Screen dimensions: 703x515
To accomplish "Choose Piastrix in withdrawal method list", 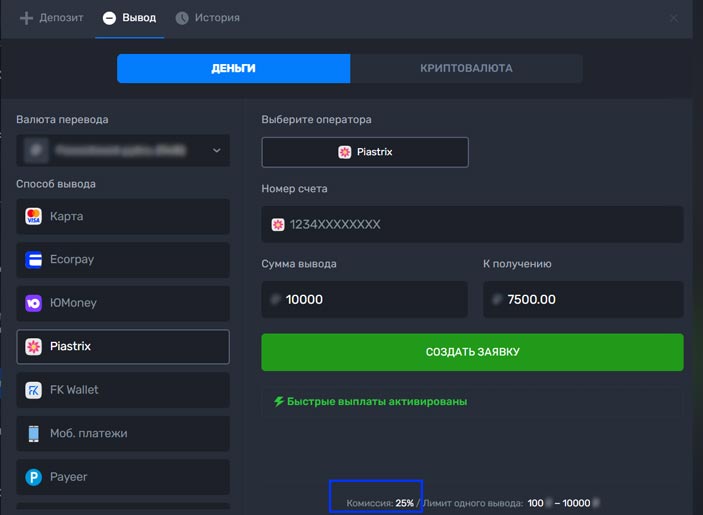I will tap(123, 346).
